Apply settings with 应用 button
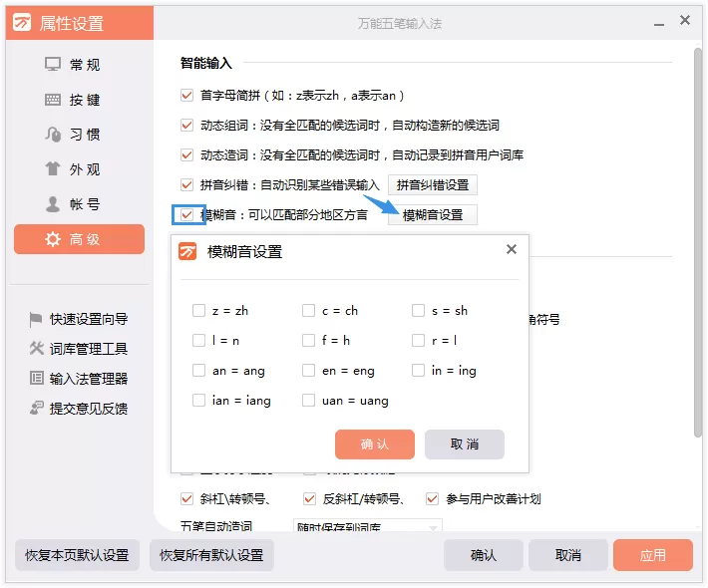The height and width of the screenshot is (588, 708). (653, 555)
